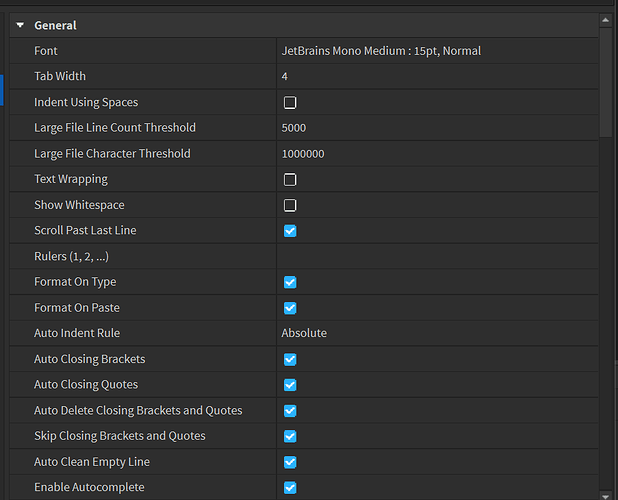Uncheck Auto Delete Closing Brackets and Quotes
The image size is (618, 500).
[x=290, y=411]
